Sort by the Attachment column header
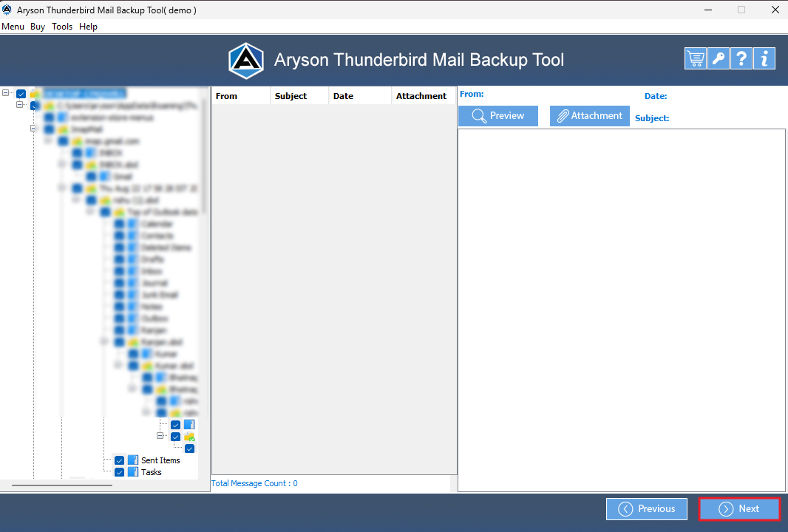This screenshot has height=532, width=788. point(424,96)
